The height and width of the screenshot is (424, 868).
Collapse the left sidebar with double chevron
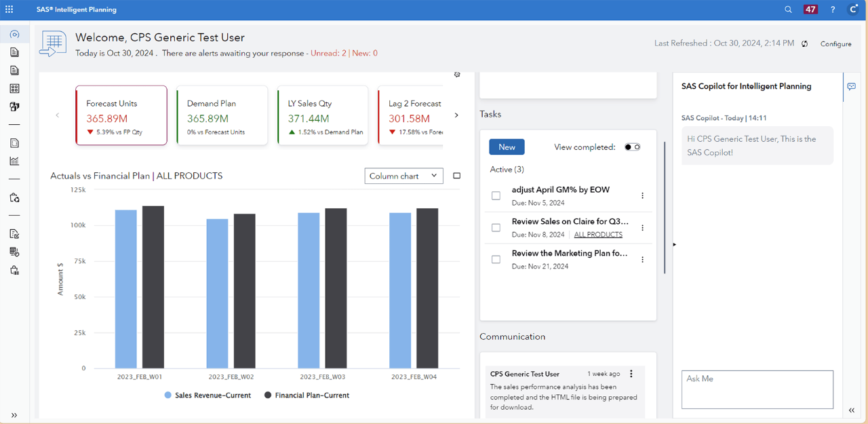coord(14,415)
